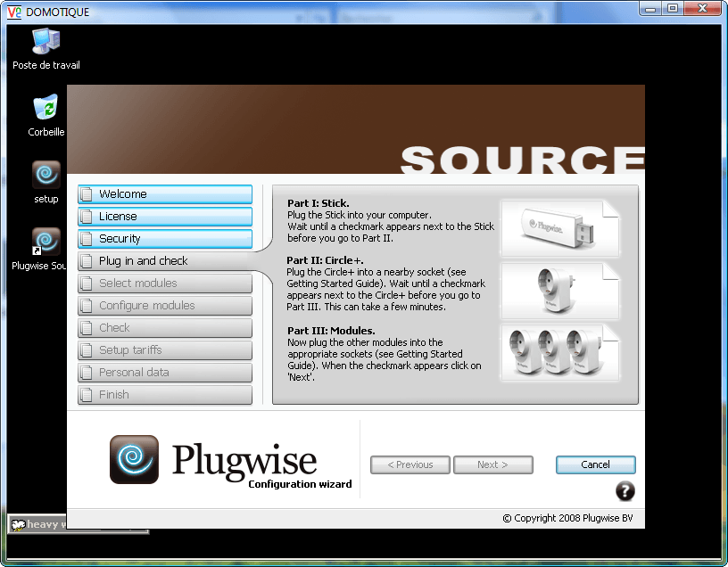Launch the setup desktop icon
The height and width of the screenshot is (567, 728).
click(x=46, y=182)
